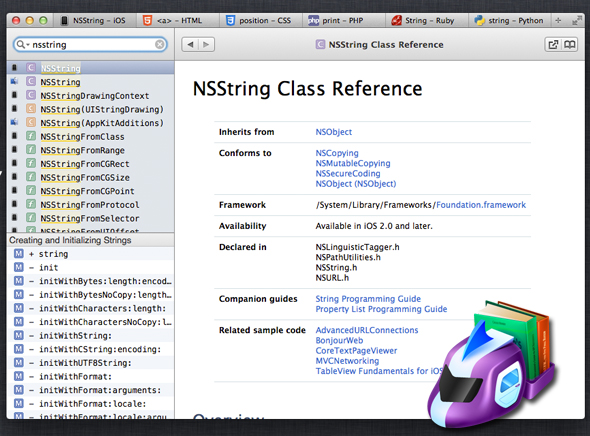Click iOS platform icon beside NSStringFromRange
The height and width of the screenshot is (436, 590).
(x=14, y=150)
